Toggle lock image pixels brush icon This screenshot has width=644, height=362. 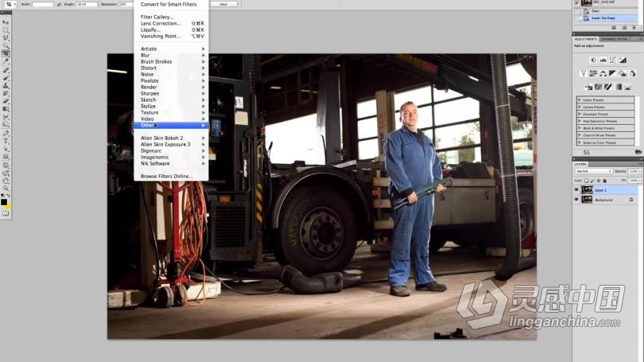tap(592, 181)
